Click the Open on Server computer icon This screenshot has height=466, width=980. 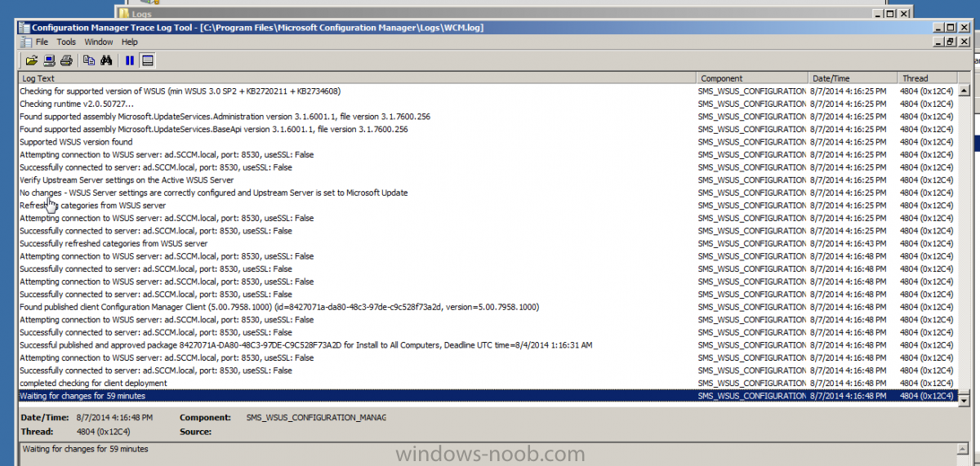(49, 60)
